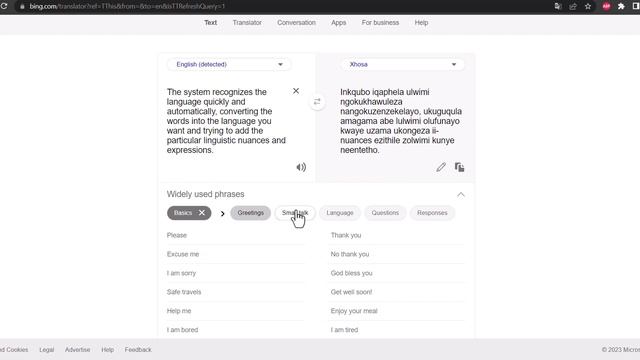Open the For business tab

point(380,23)
